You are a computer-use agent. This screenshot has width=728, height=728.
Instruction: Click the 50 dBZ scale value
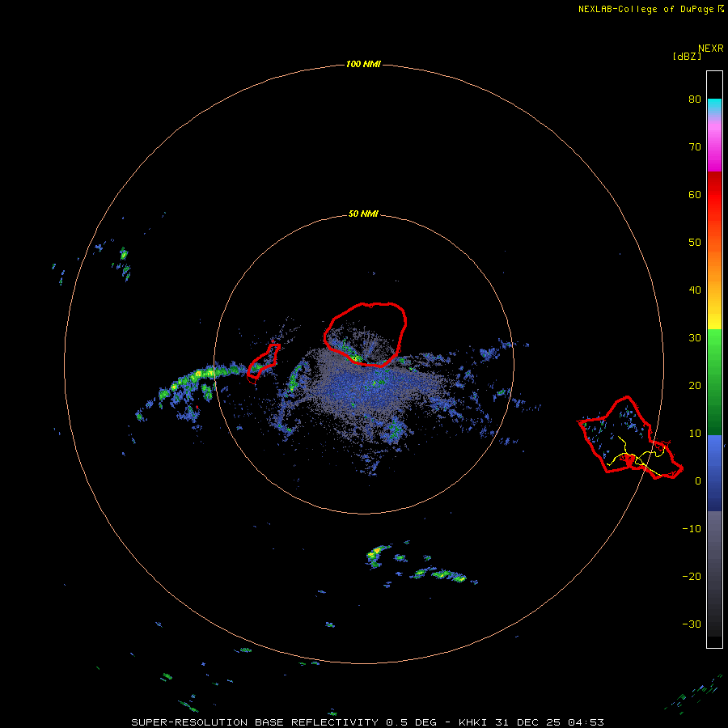[x=695, y=243]
